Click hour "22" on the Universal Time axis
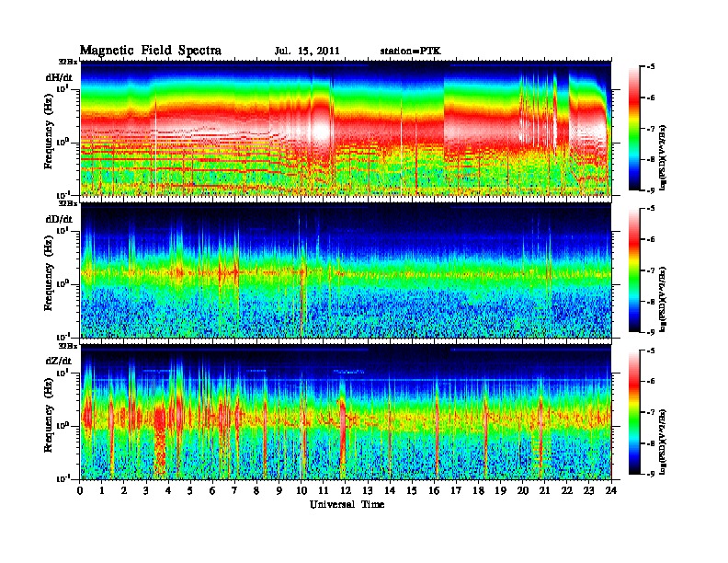Viewport: 728px width, 563px height. pyautogui.click(x=567, y=490)
